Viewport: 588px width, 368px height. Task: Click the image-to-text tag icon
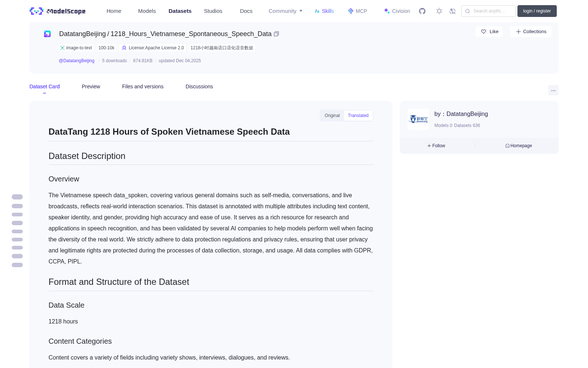pyautogui.click(x=62, y=48)
